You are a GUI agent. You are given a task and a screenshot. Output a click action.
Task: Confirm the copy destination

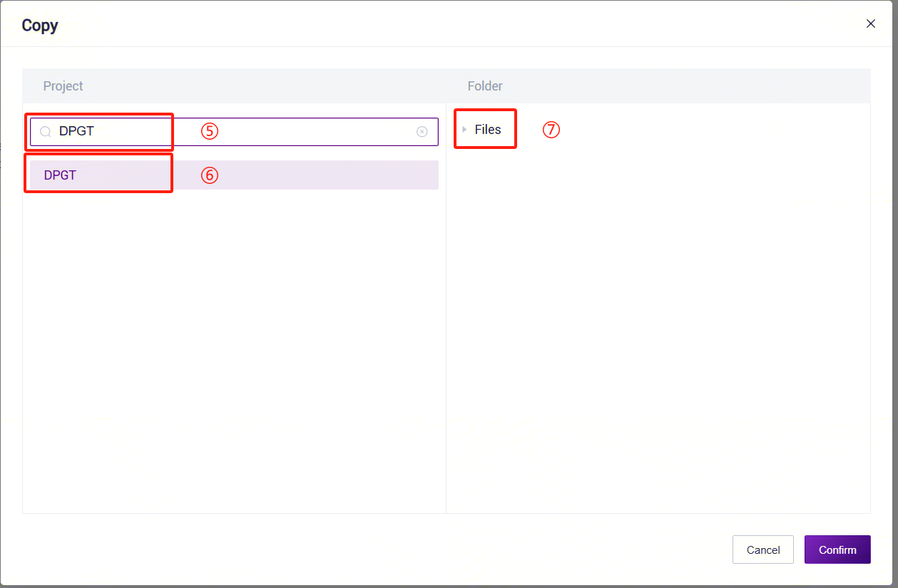pos(837,550)
